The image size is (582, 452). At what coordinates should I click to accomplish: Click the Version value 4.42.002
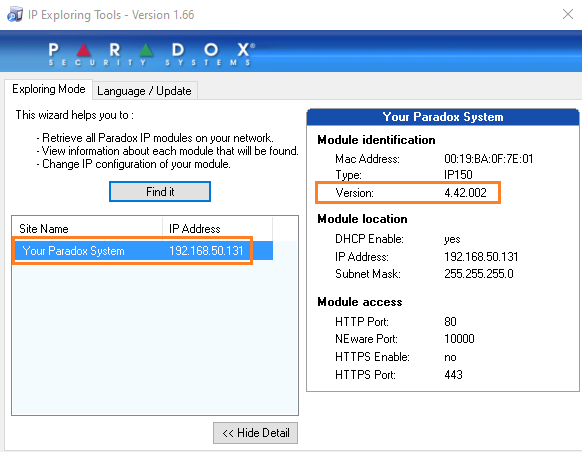click(x=465, y=193)
